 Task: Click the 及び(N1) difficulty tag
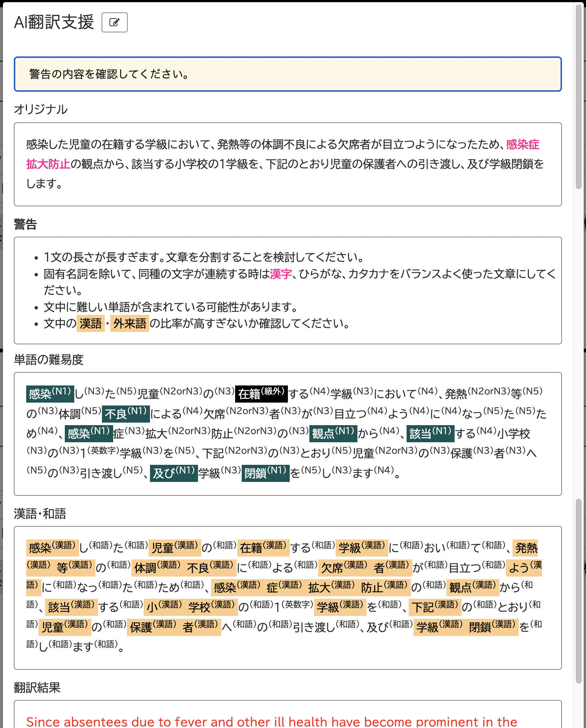174,473
